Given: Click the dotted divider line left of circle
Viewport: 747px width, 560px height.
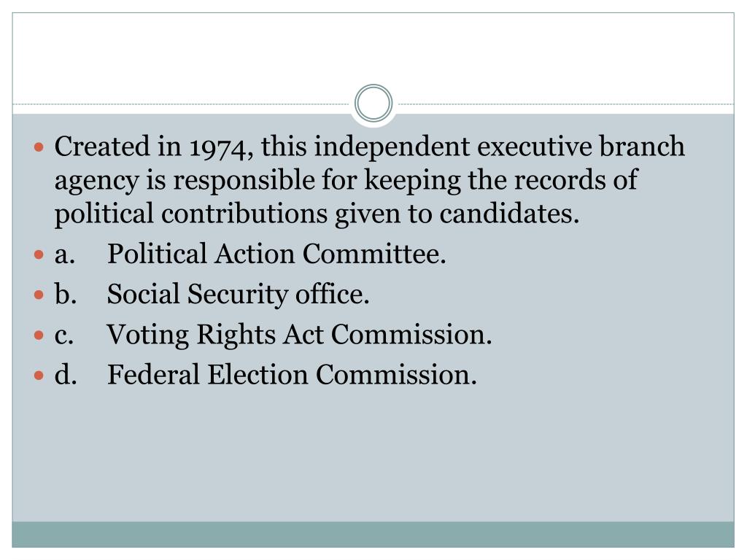Looking at the screenshot, I should tap(181, 104).
